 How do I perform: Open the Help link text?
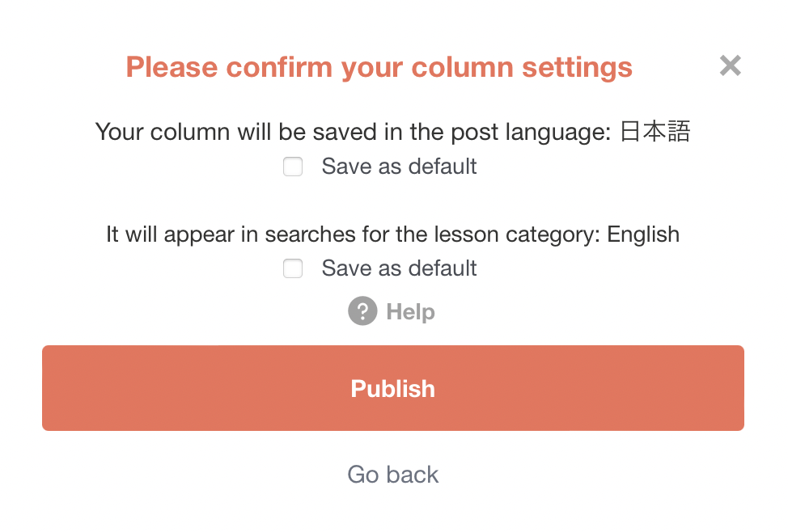(410, 311)
